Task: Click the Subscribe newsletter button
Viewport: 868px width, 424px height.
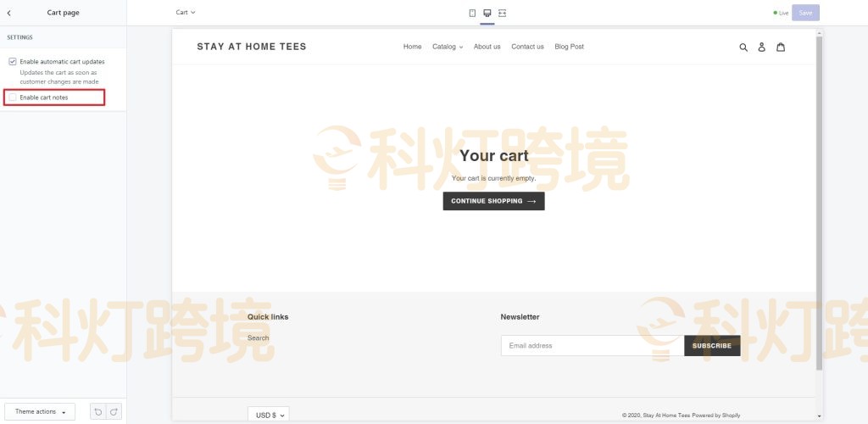Action: pos(712,345)
